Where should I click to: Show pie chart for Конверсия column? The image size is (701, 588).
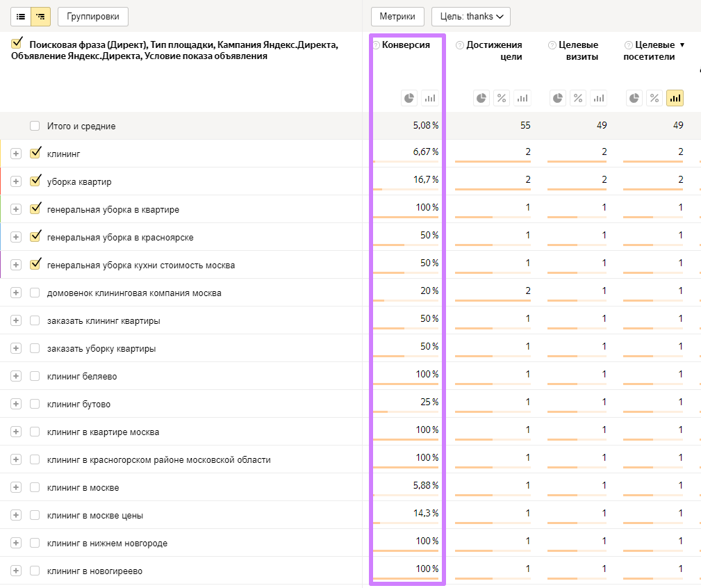[x=409, y=98]
